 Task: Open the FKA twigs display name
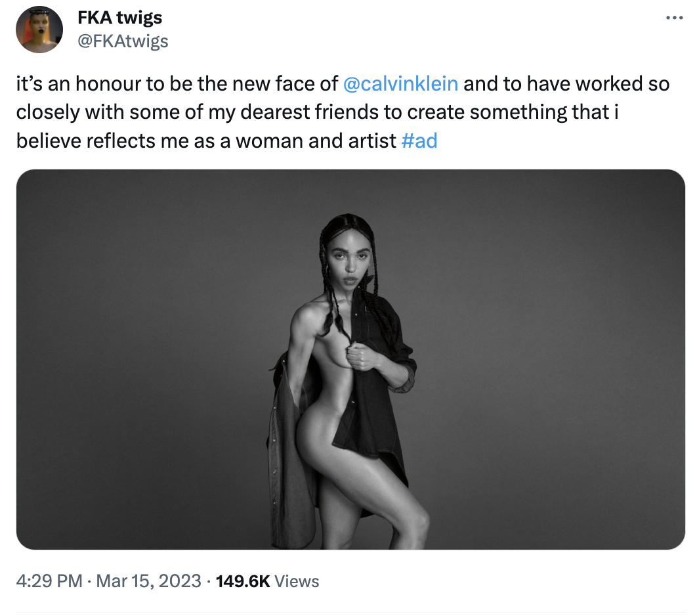[119, 18]
